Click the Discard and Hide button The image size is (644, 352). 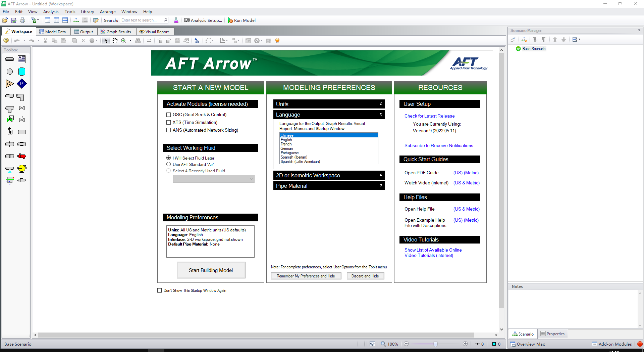[365, 276]
